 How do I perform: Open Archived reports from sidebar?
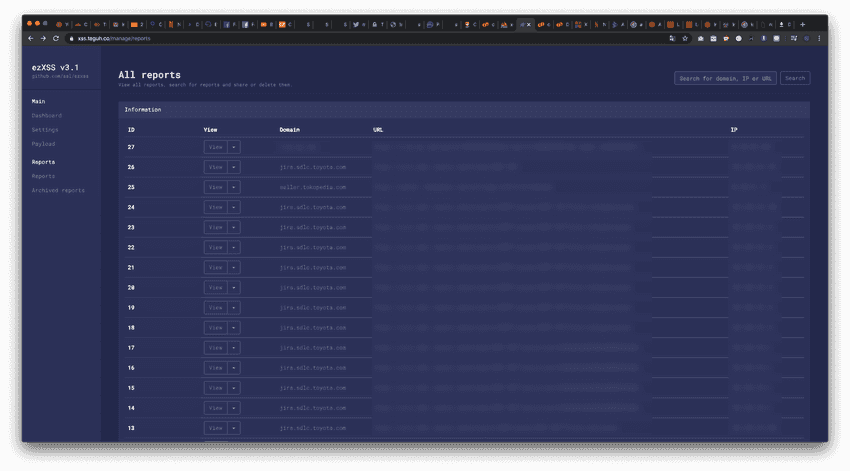pos(58,190)
